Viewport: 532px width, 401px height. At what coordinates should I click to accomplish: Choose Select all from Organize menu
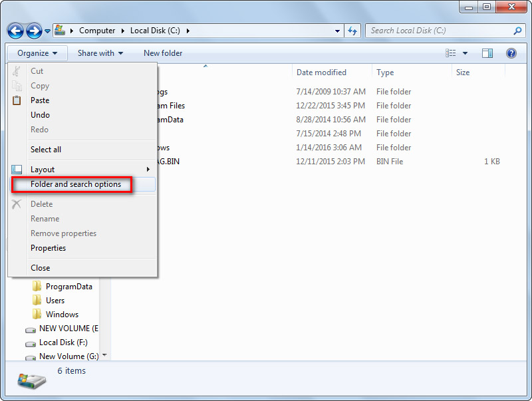pos(46,150)
